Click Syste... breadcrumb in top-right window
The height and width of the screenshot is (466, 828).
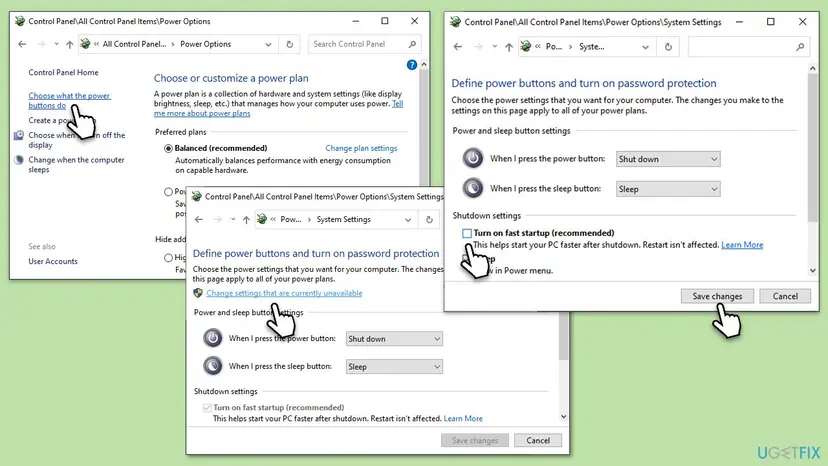[591, 47]
